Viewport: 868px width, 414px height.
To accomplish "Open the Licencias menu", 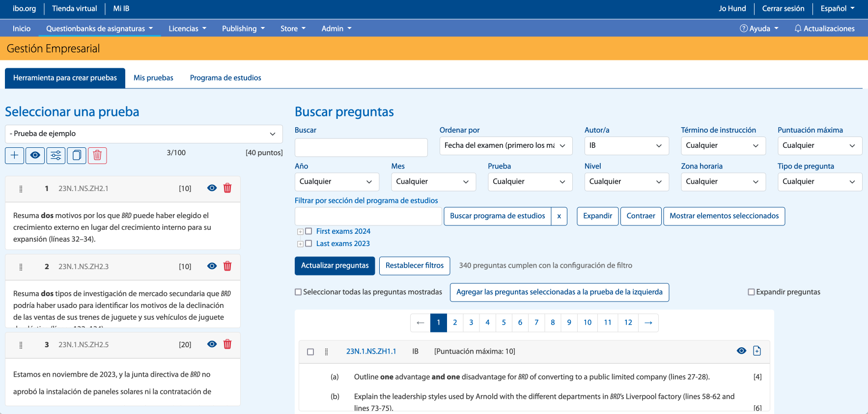I will tap(187, 28).
